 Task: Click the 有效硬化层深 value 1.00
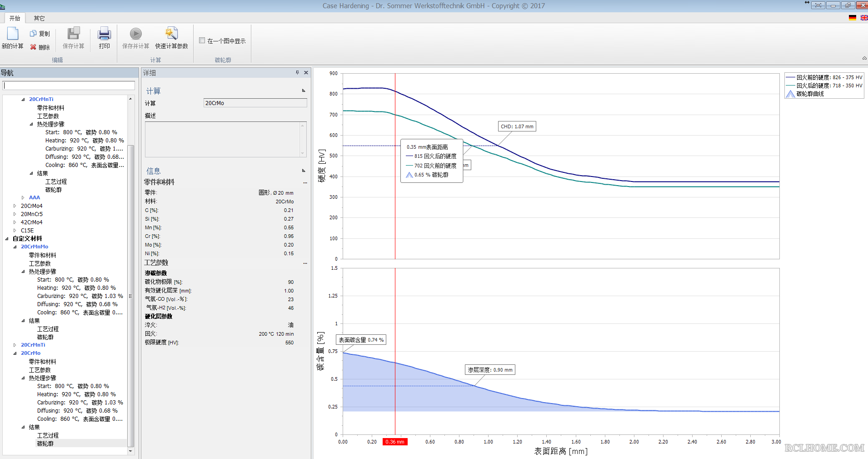pyautogui.click(x=289, y=291)
